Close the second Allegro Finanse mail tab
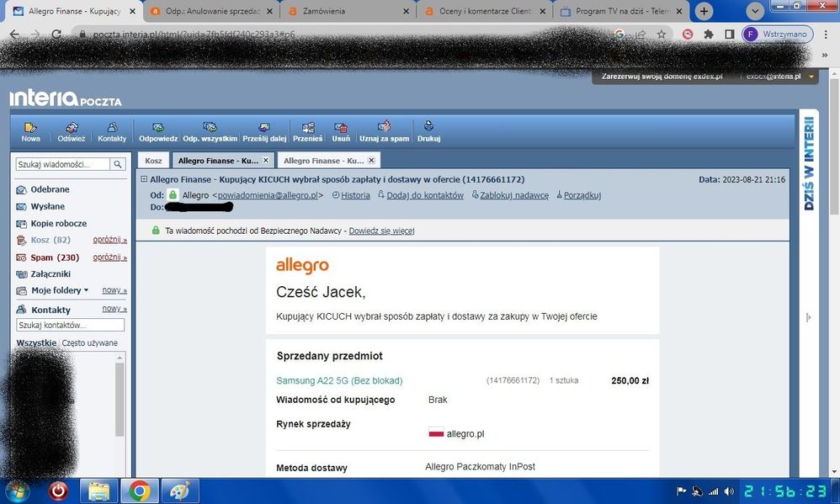 point(372,160)
